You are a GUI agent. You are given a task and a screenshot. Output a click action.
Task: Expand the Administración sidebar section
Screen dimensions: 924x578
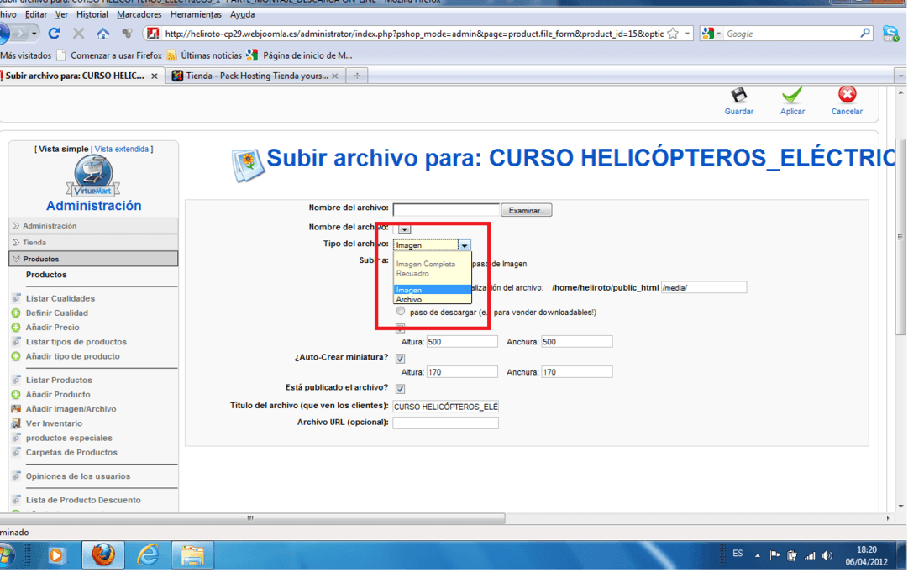coord(93,226)
